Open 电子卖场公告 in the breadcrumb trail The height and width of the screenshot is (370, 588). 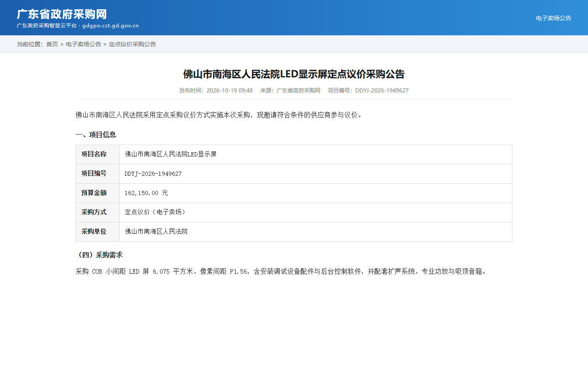[84, 44]
